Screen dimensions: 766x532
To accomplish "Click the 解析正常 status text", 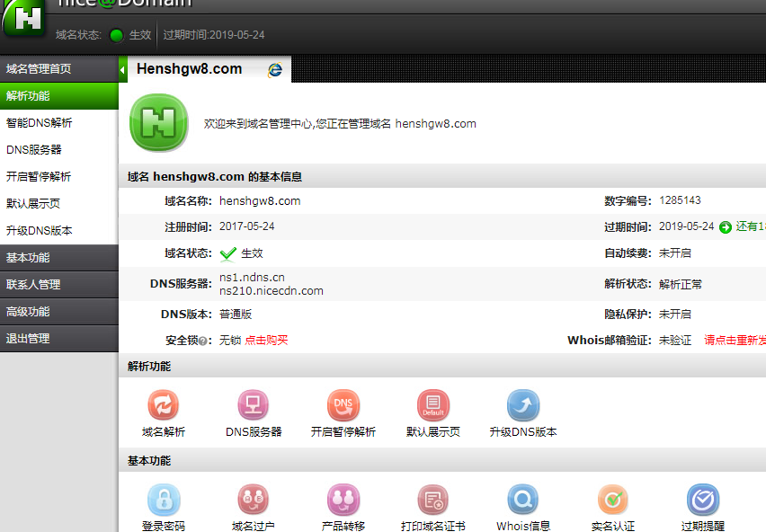I will (x=681, y=285).
